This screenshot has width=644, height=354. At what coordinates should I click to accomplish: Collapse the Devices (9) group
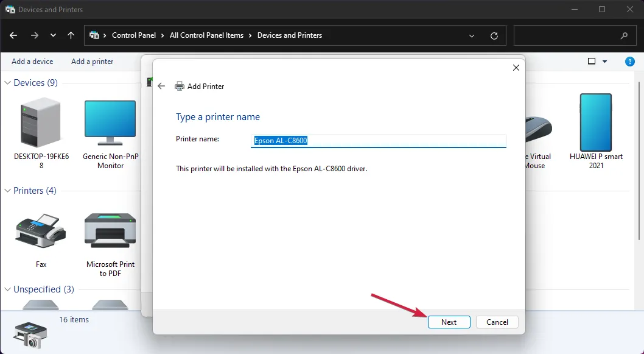tap(8, 83)
